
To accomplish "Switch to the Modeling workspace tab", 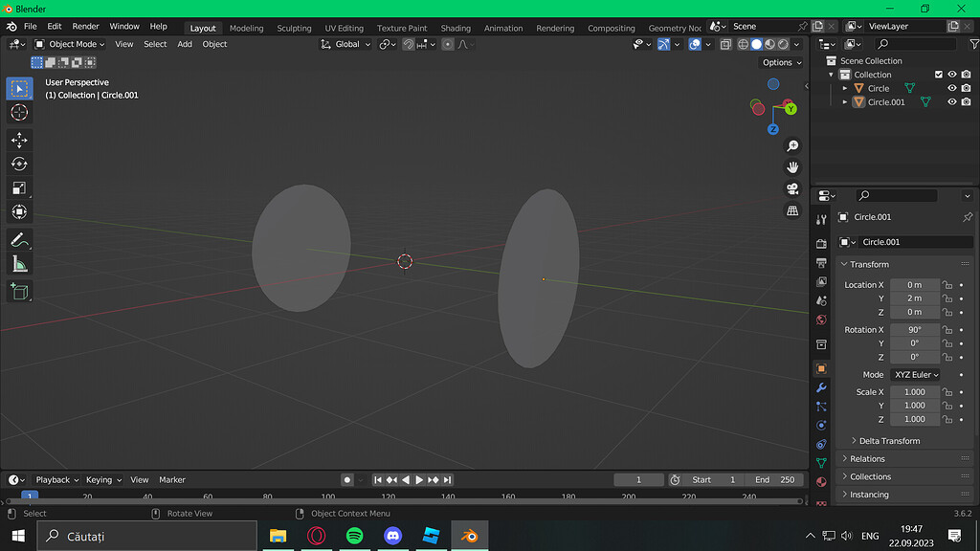I will pyautogui.click(x=246, y=28).
